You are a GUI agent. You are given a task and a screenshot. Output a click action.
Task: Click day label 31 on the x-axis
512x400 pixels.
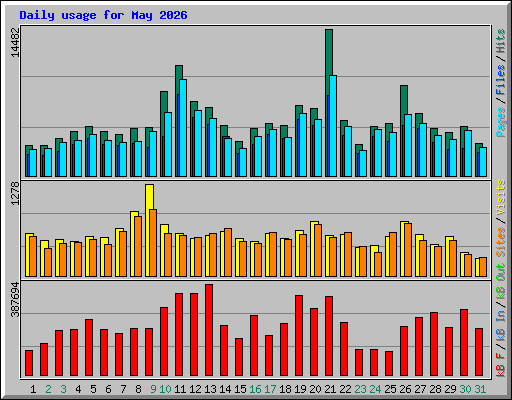tap(480, 389)
